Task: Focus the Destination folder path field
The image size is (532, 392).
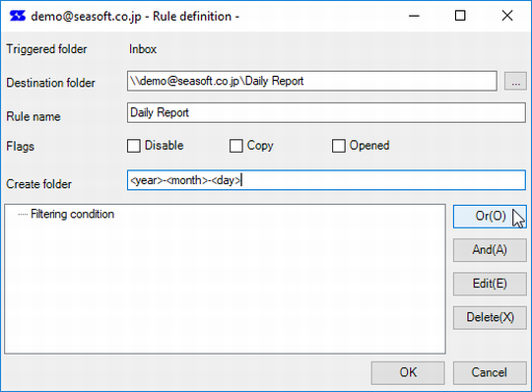Action: pyautogui.click(x=312, y=81)
